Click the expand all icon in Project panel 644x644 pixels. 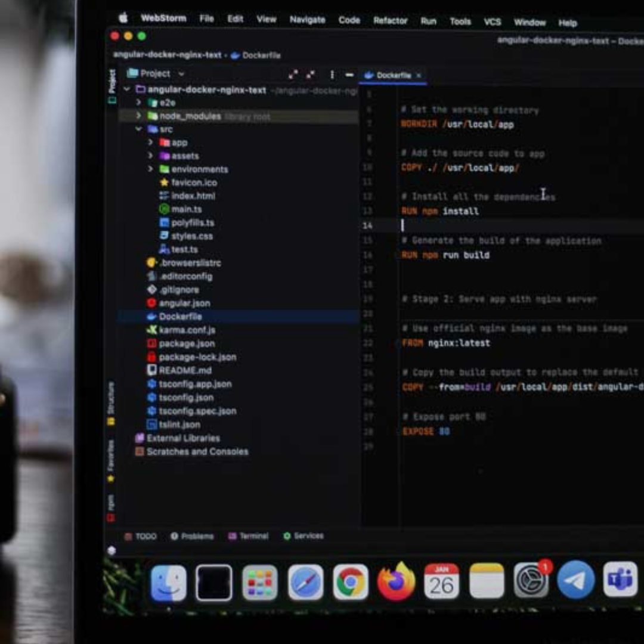pyautogui.click(x=293, y=75)
